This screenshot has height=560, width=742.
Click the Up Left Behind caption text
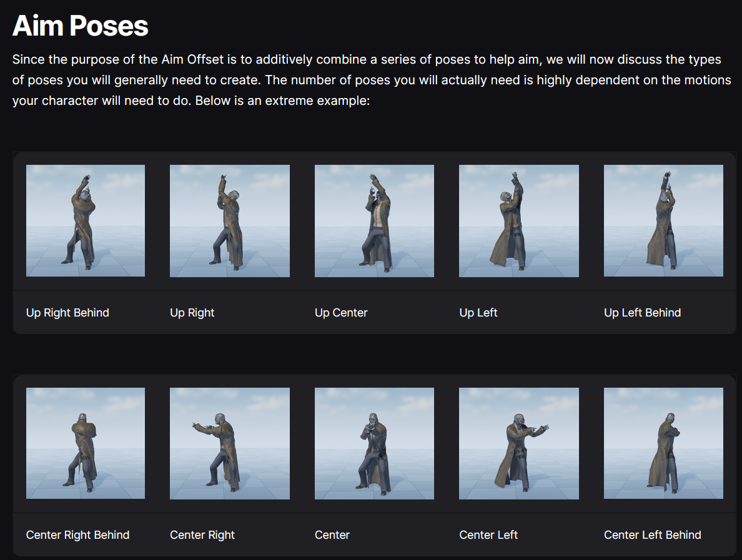click(x=642, y=313)
